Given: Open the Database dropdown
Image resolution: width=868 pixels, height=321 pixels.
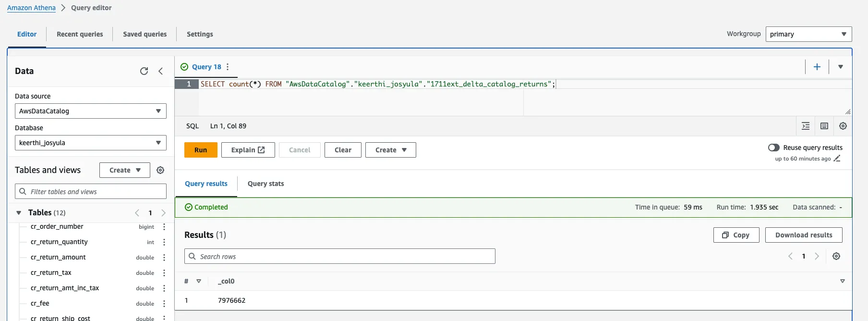Looking at the screenshot, I should [x=90, y=143].
